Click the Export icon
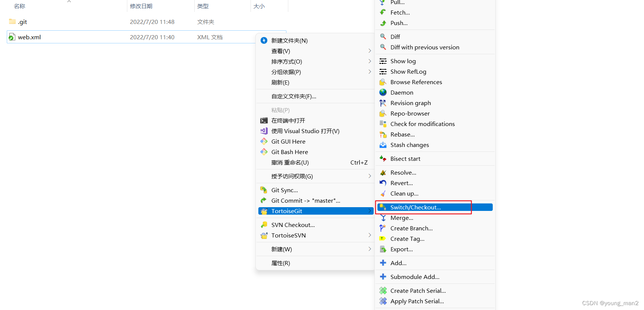The height and width of the screenshot is (310, 644). pyautogui.click(x=383, y=249)
